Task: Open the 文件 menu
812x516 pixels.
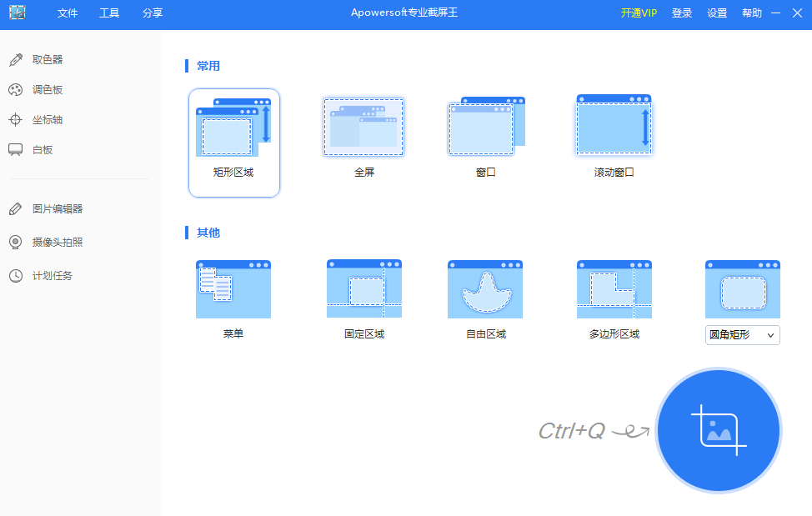Action: [67, 13]
